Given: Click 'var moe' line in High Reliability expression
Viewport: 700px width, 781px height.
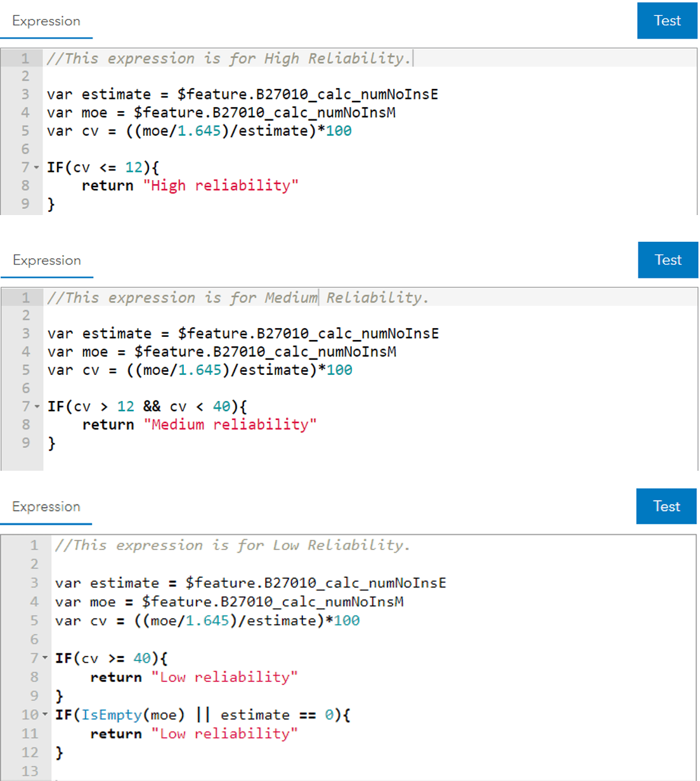Looking at the screenshot, I should pyautogui.click(x=221, y=113).
